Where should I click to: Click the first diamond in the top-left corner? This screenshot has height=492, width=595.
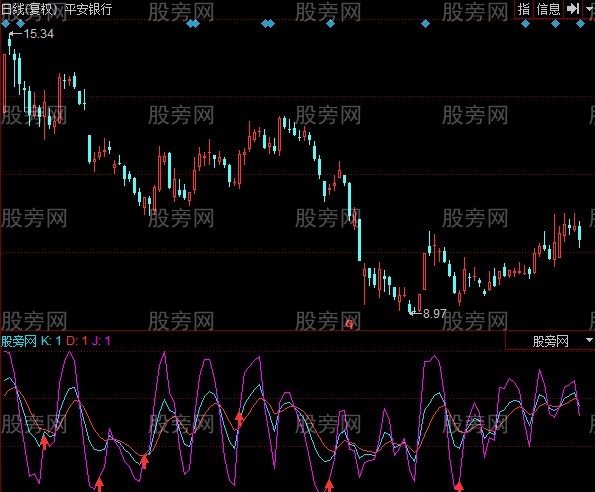pyautogui.click(x=5, y=24)
